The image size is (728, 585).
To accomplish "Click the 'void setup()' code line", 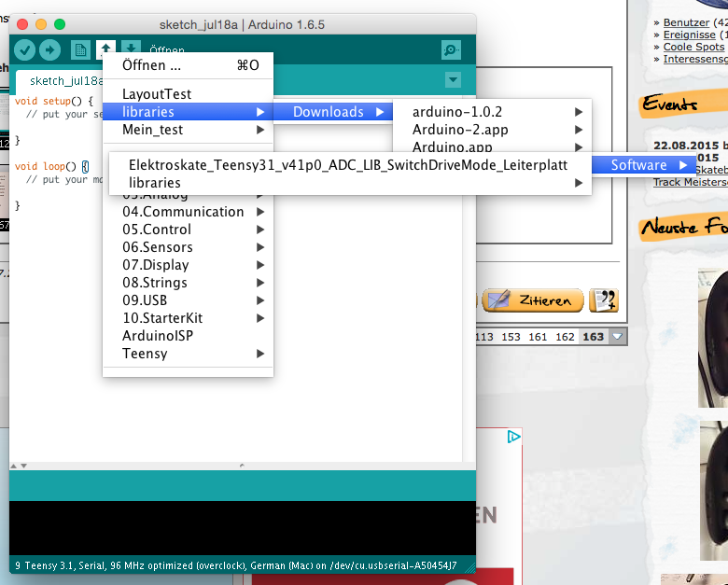I will pyautogui.click(x=54, y=101).
